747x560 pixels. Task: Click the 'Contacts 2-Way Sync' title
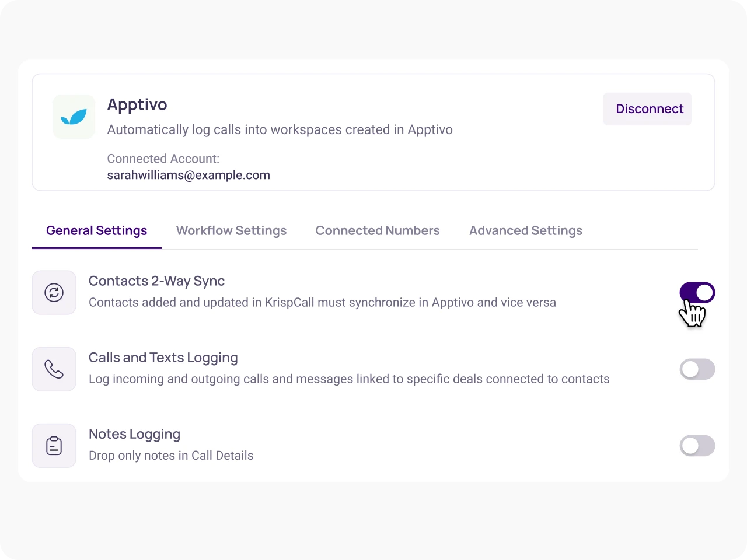(156, 281)
